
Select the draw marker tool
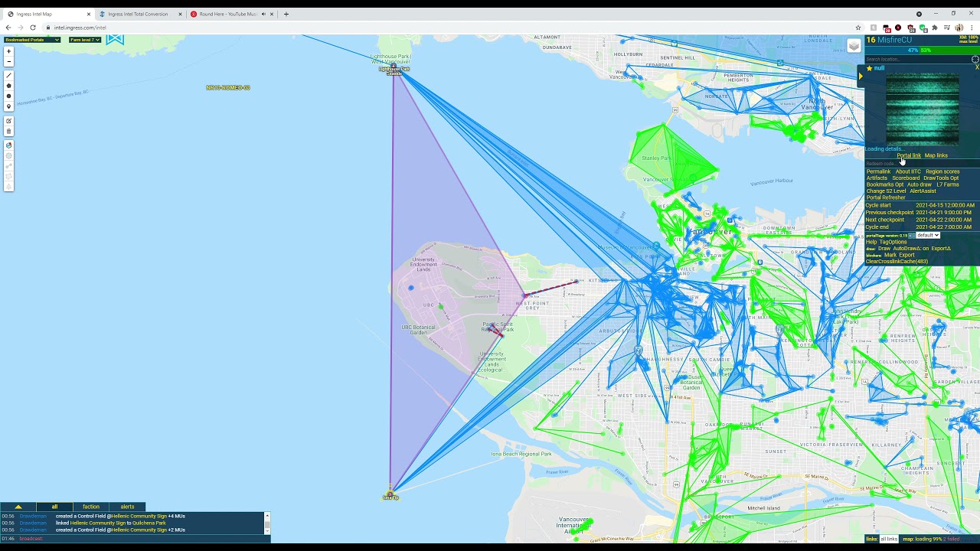pyautogui.click(x=9, y=106)
